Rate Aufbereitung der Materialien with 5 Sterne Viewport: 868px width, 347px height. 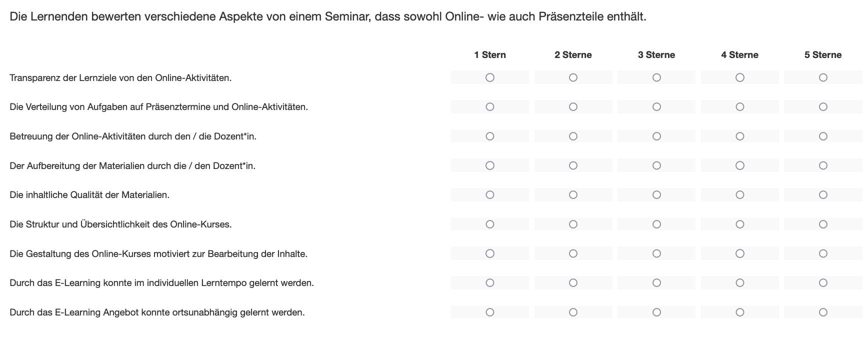coord(823,165)
